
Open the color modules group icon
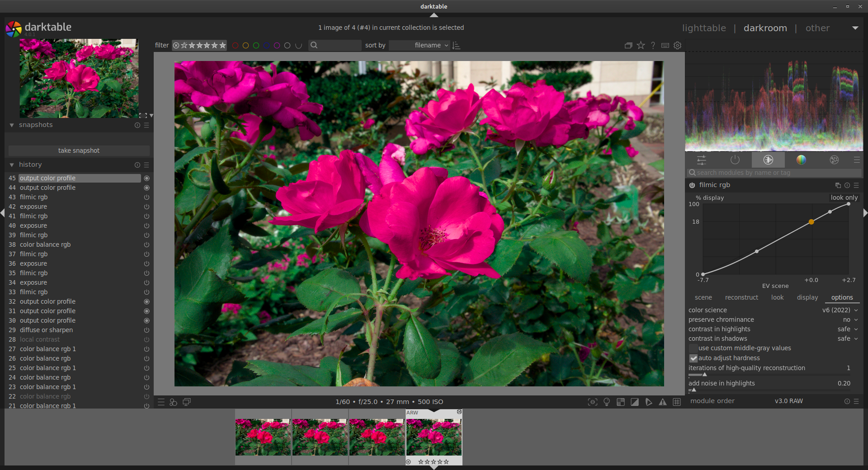(x=801, y=160)
